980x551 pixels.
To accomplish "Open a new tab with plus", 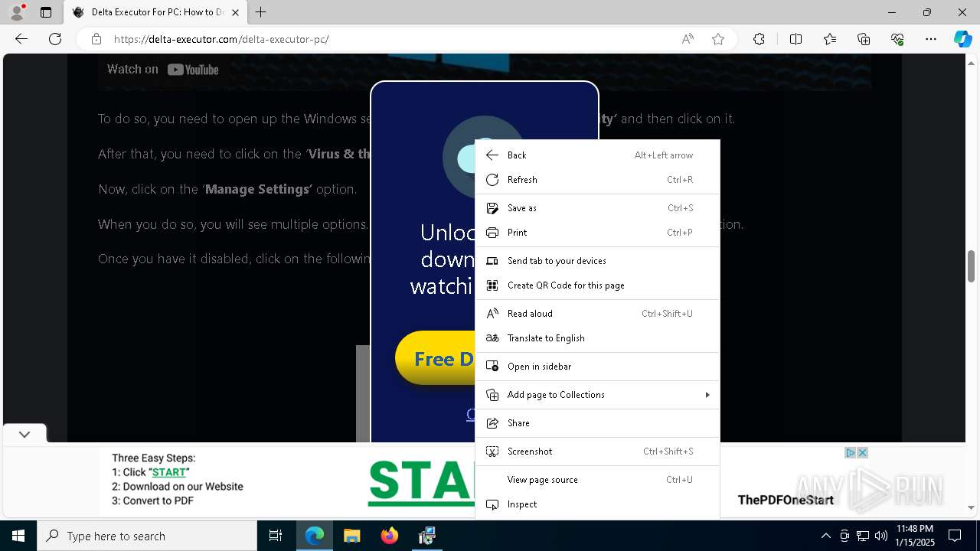I will [261, 12].
